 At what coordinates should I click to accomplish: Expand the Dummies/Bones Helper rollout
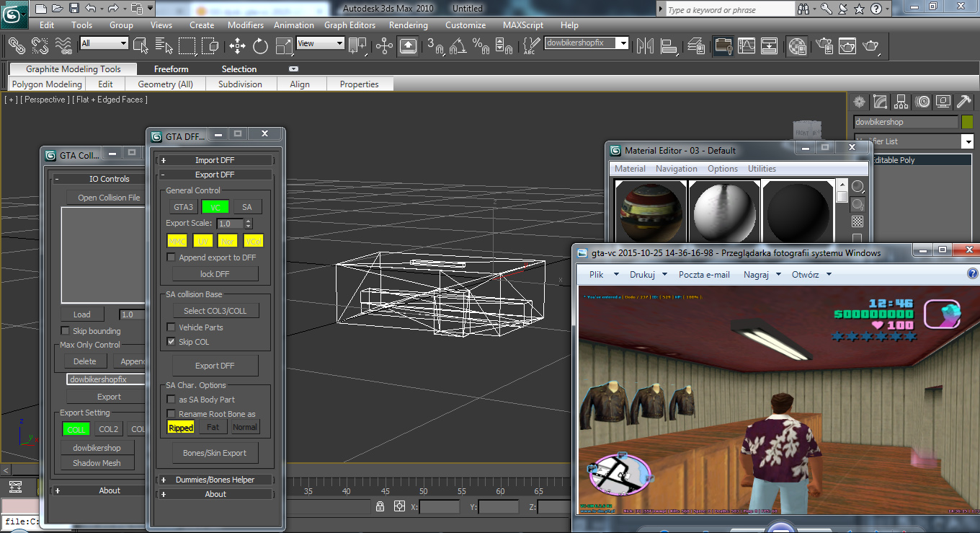[215, 480]
